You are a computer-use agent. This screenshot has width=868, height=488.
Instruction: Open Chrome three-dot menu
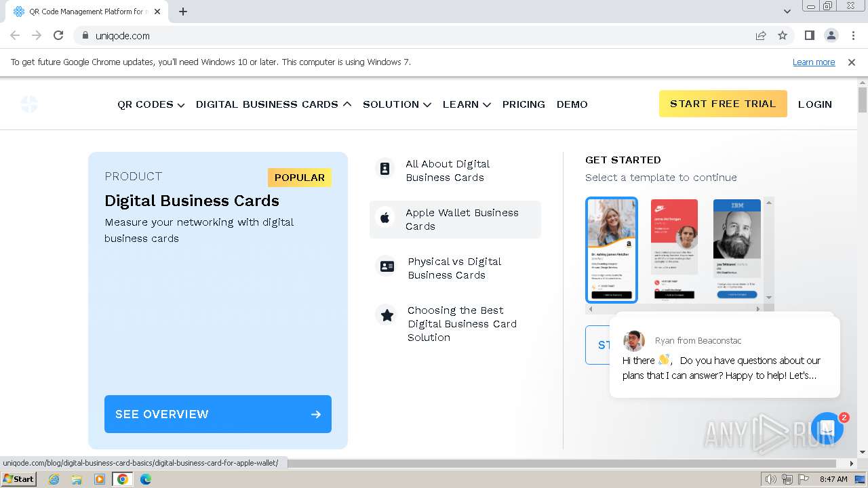pyautogui.click(x=853, y=35)
